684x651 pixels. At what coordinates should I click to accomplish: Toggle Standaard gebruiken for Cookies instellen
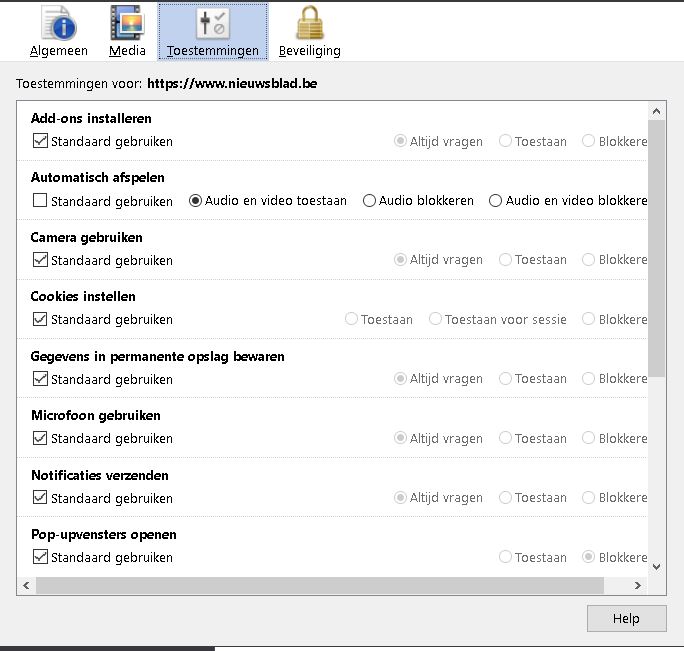[x=41, y=320]
